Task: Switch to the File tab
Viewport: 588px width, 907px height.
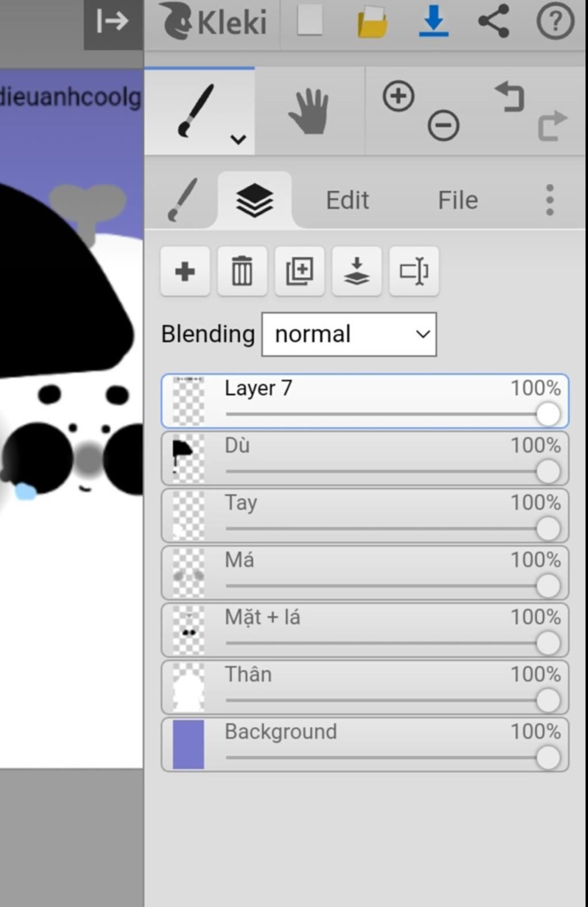Action: (x=458, y=200)
